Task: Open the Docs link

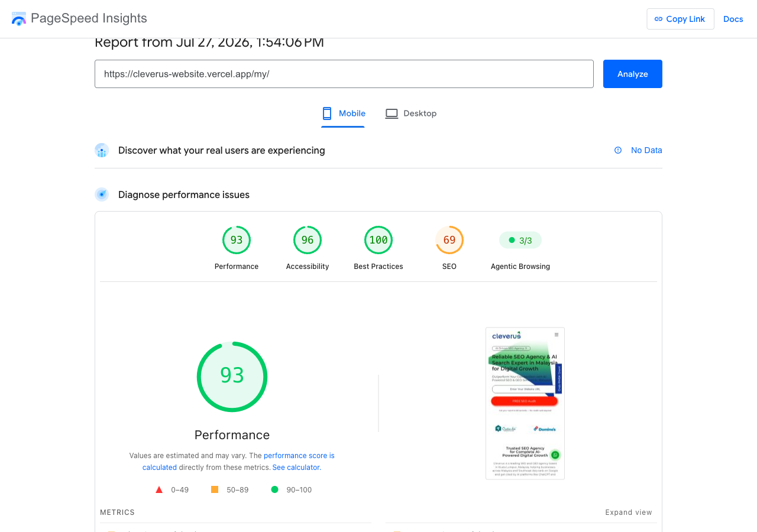Action: point(733,19)
